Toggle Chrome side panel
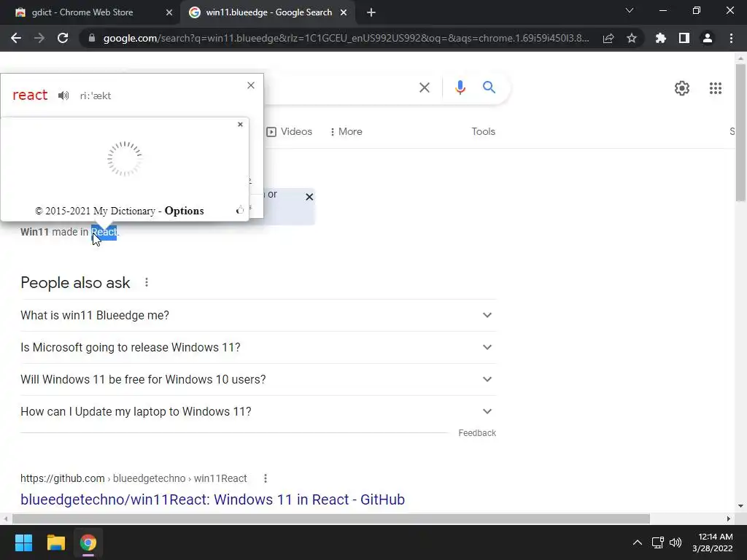This screenshot has height=560, width=747. tap(684, 38)
